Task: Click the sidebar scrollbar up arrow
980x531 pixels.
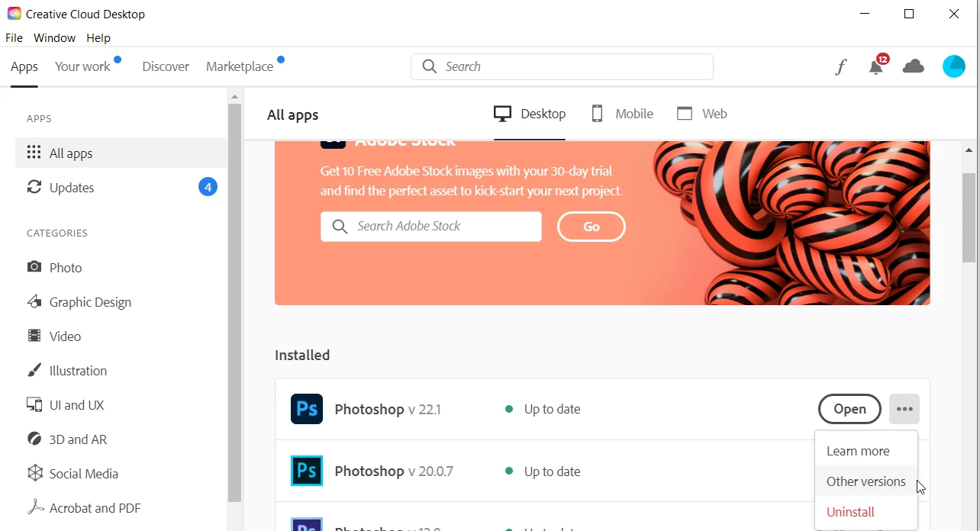Action: (x=234, y=96)
